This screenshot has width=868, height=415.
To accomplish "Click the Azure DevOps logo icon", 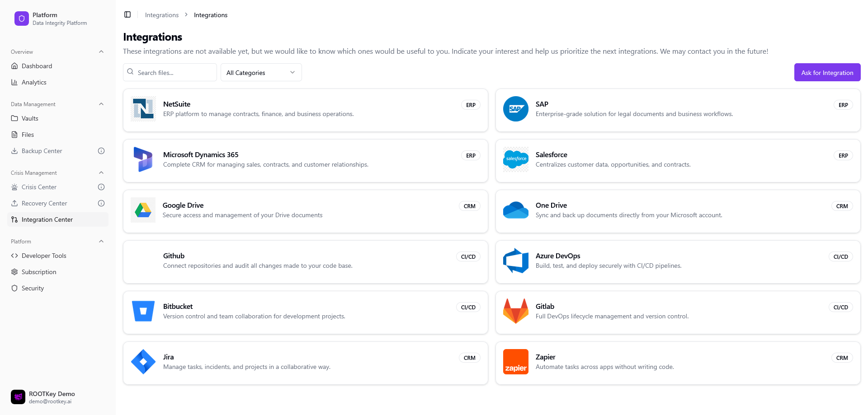I will (x=515, y=261).
